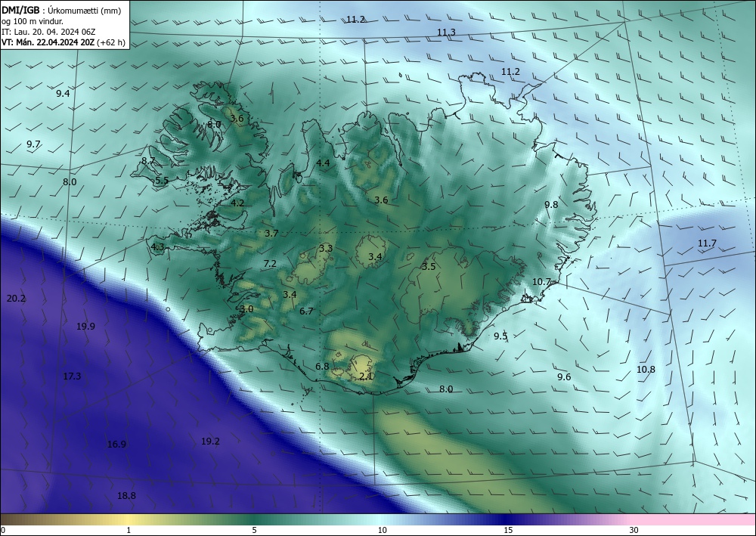Click the 9.7 value on the map
Image resolution: width=756 pixels, height=536 pixels.
(34, 144)
